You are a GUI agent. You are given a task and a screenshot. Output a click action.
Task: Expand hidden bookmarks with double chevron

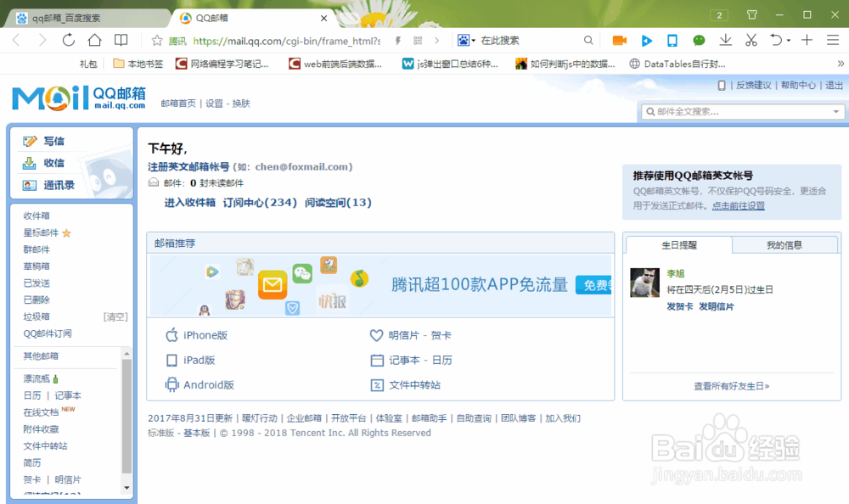841,64
